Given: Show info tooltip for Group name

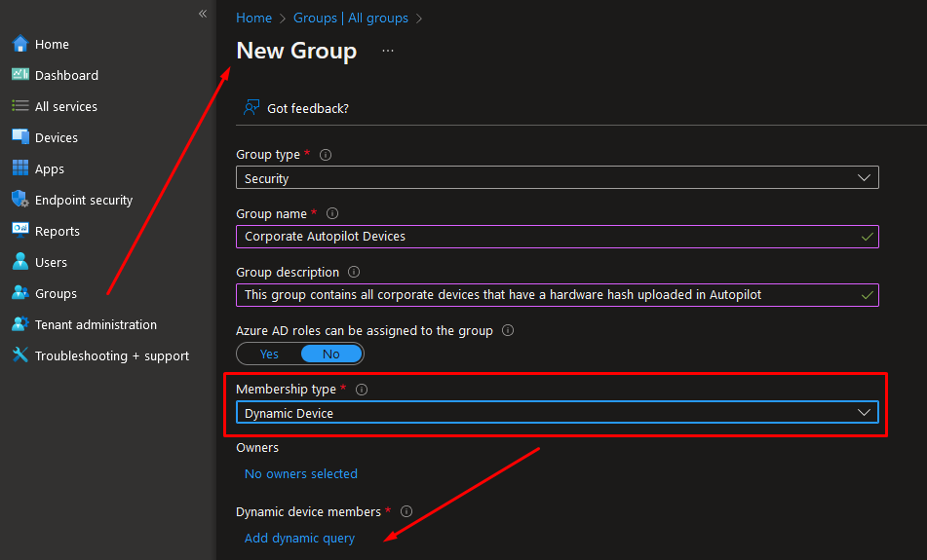Looking at the screenshot, I should (332, 213).
